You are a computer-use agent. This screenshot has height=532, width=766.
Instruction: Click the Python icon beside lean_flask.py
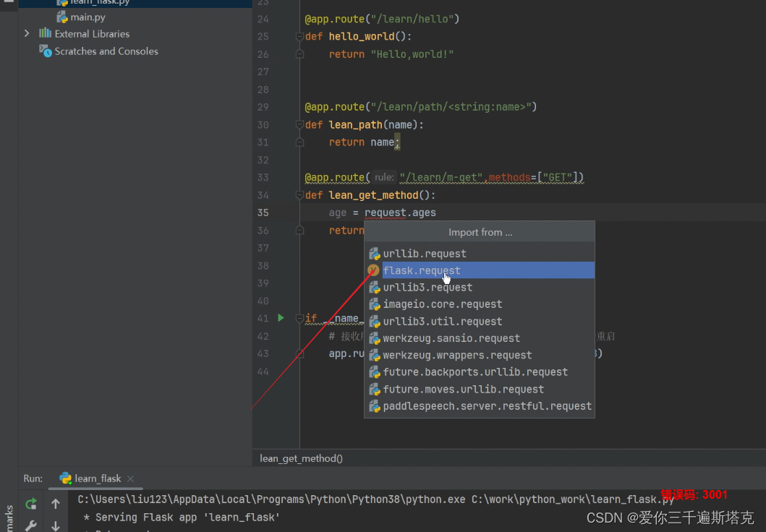pyautogui.click(x=64, y=4)
